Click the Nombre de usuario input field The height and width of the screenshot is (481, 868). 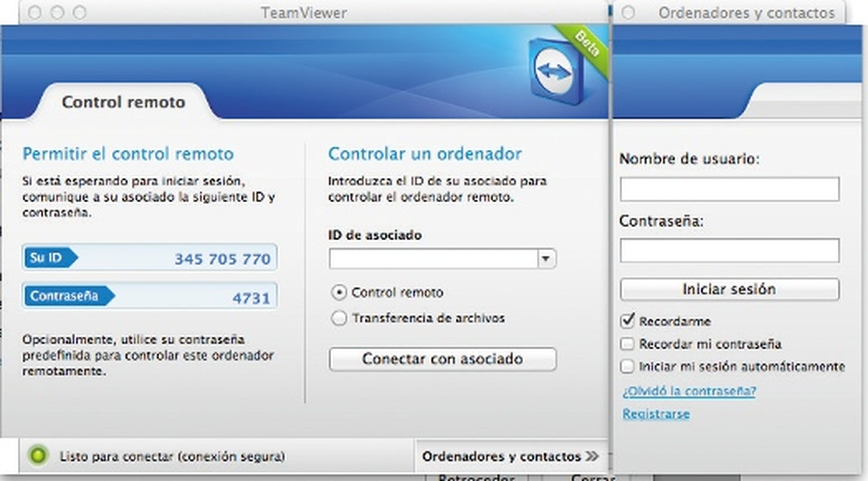(x=729, y=189)
